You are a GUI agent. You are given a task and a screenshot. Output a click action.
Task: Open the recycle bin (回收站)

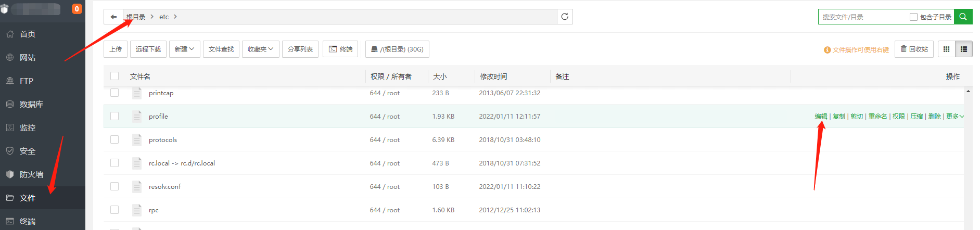coord(914,49)
